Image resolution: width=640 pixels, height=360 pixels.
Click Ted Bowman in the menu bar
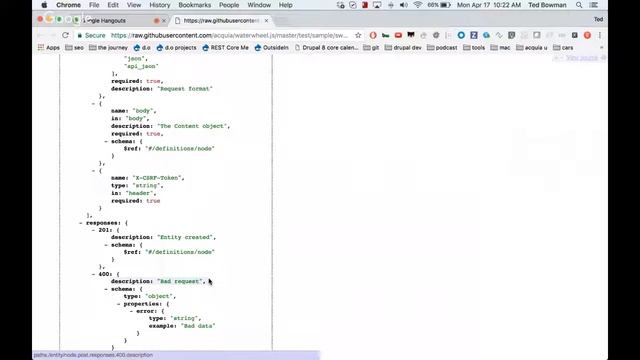pos(547,5)
